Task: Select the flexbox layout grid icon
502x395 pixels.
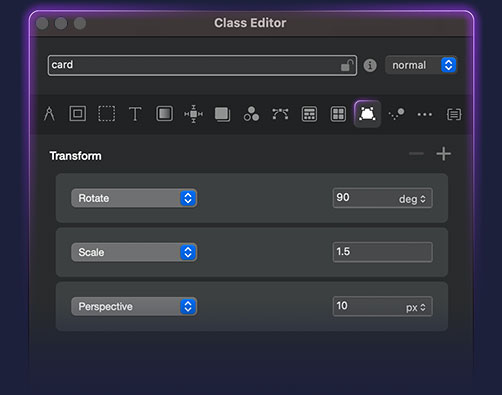Action: pos(309,114)
